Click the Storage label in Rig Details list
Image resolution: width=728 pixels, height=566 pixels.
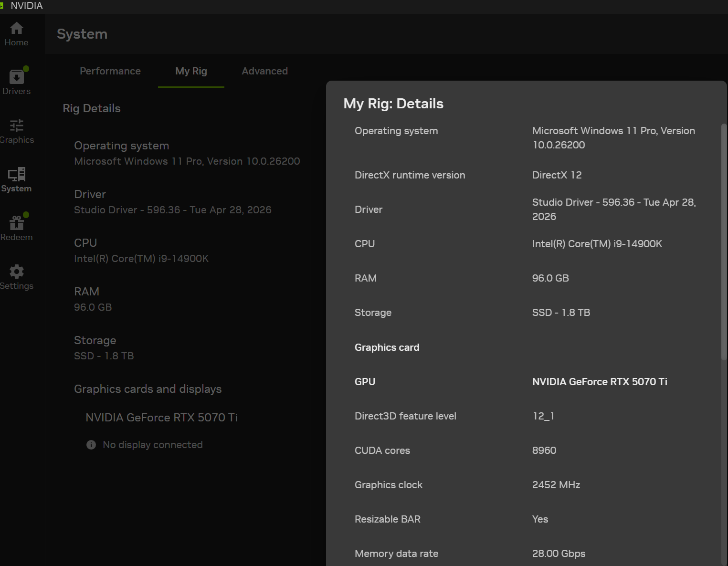pyautogui.click(x=95, y=340)
